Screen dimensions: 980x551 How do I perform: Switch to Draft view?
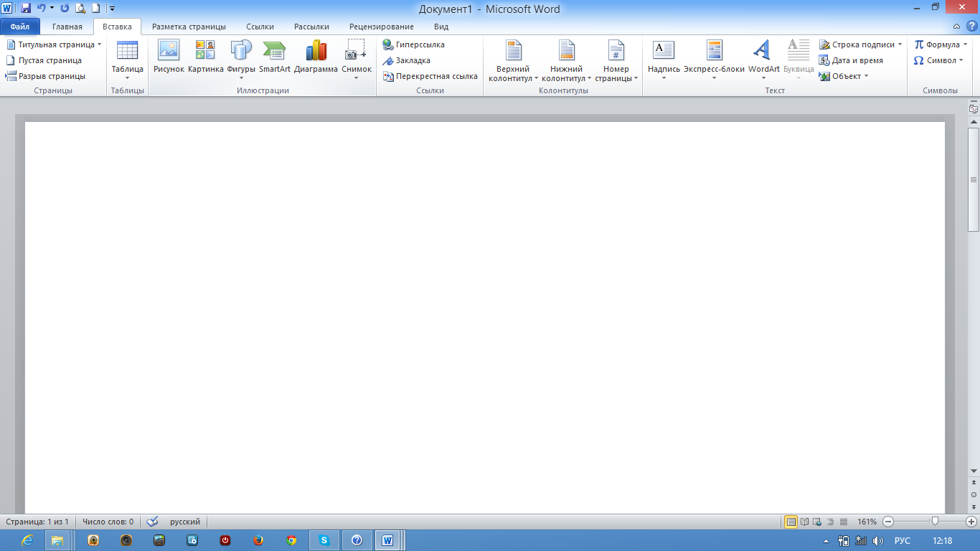pos(844,522)
